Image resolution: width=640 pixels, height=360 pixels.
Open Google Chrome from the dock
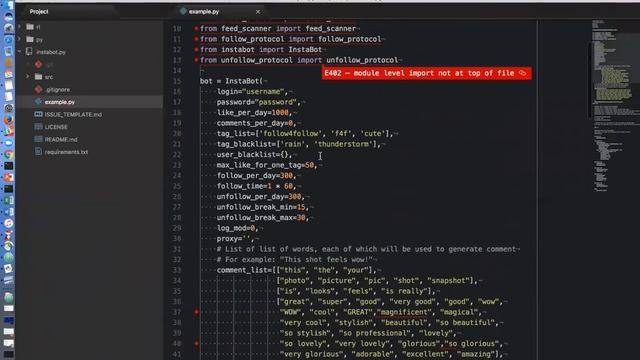[9, 154]
